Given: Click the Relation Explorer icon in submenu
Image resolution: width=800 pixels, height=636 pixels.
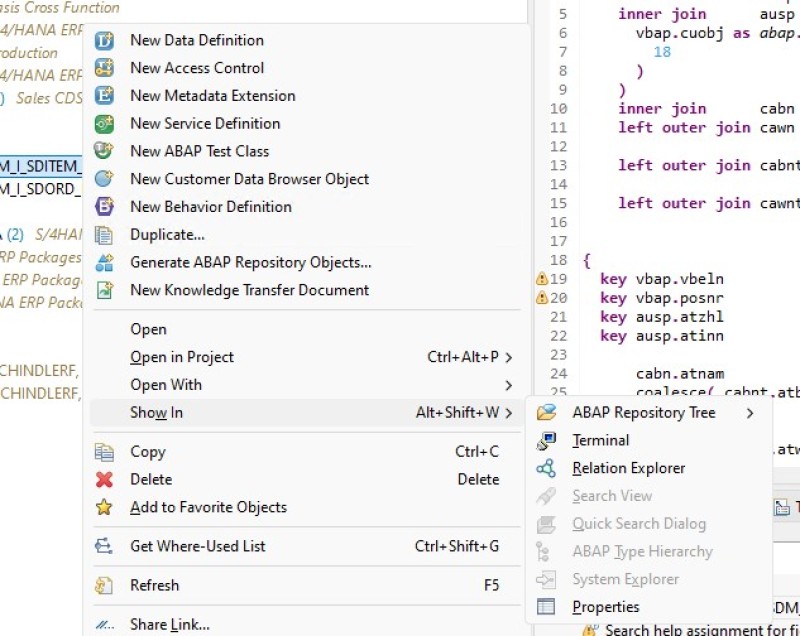Looking at the screenshot, I should pyautogui.click(x=546, y=468).
